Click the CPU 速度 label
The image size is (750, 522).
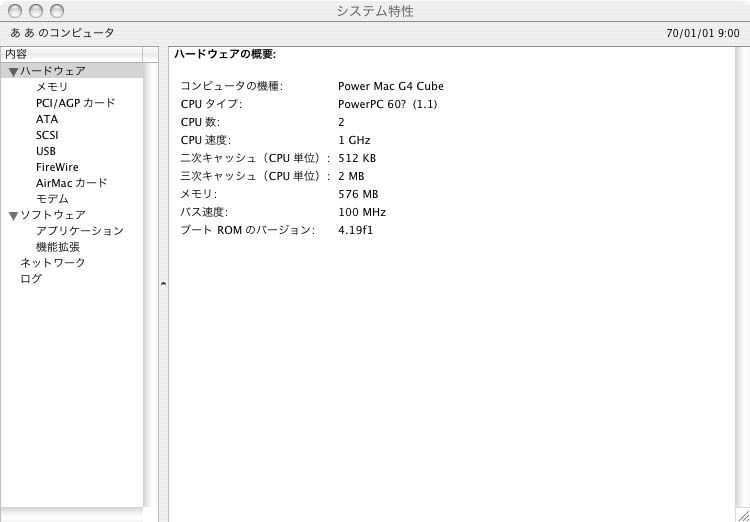point(206,141)
